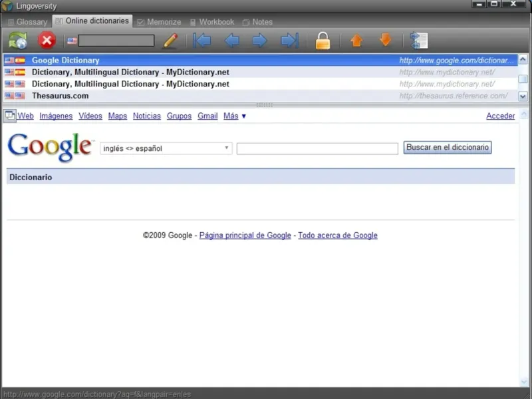
Task: Expand the Más dropdown menu
Action: (x=235, y=116)
